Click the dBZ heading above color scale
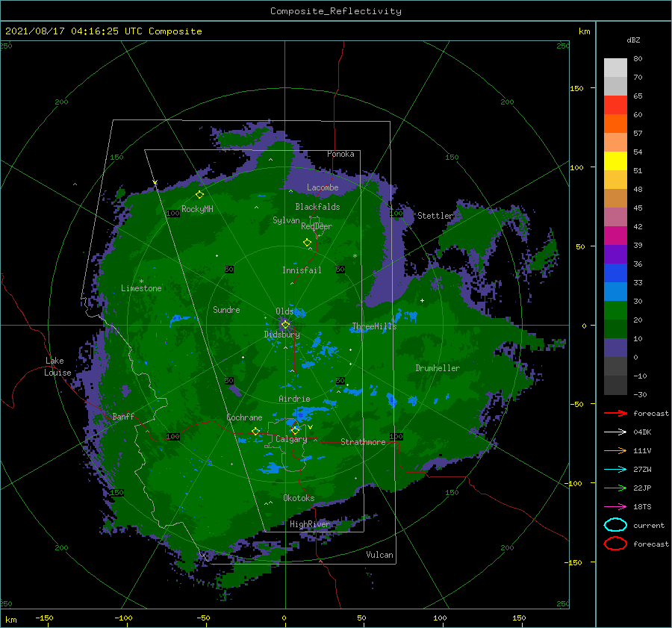The width and height of the screenshot is (672, 628). pyautogui.click(x=633, y=40)
